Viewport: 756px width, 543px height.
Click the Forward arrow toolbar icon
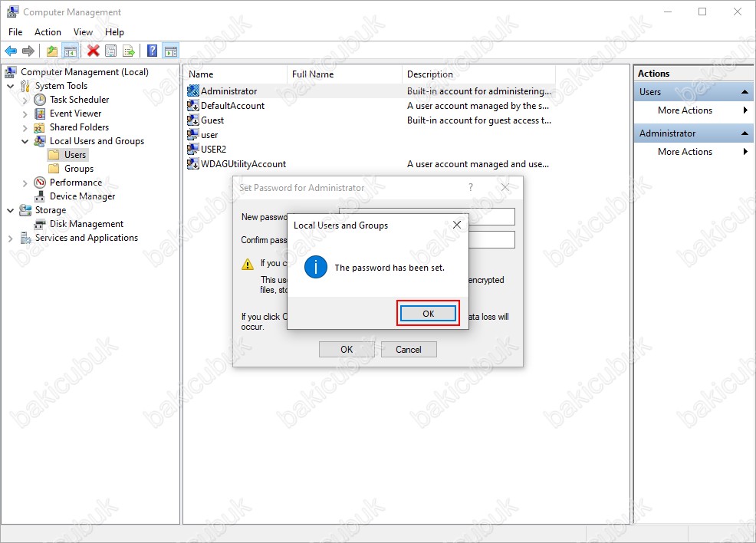(28, 51)
